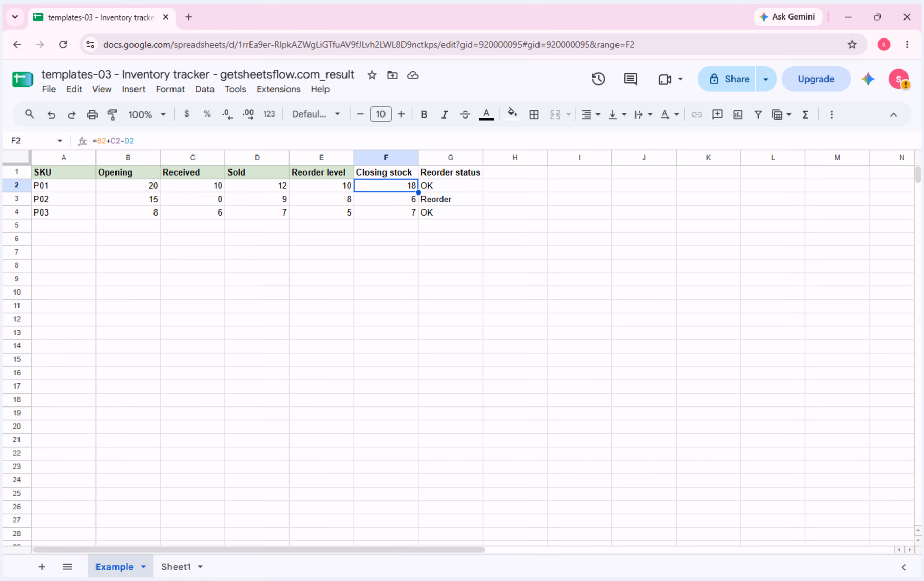Click the Undo arrow icon
Screen dimensions: 924x581
point(51,114)
